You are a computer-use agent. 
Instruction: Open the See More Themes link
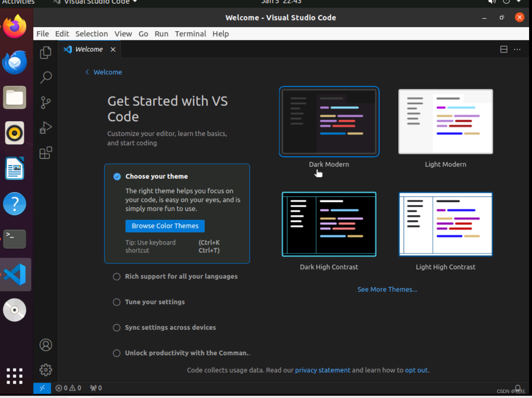point(387,289)
